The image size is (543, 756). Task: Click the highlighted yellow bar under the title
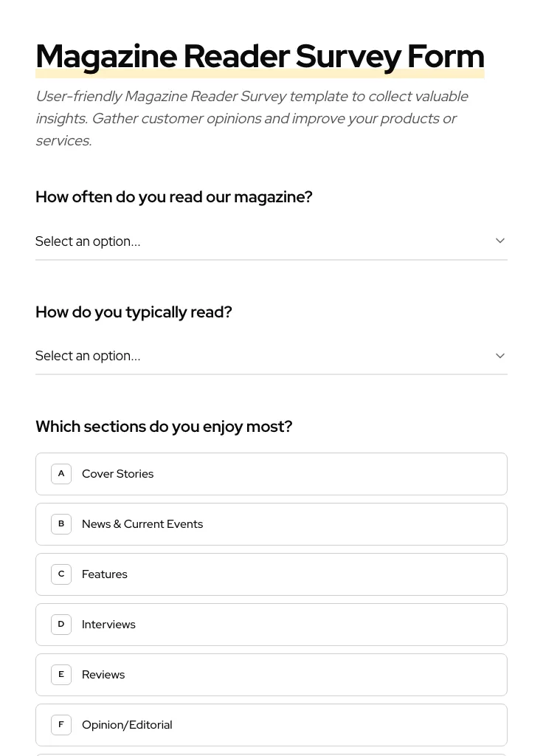[x=260, y=73]
